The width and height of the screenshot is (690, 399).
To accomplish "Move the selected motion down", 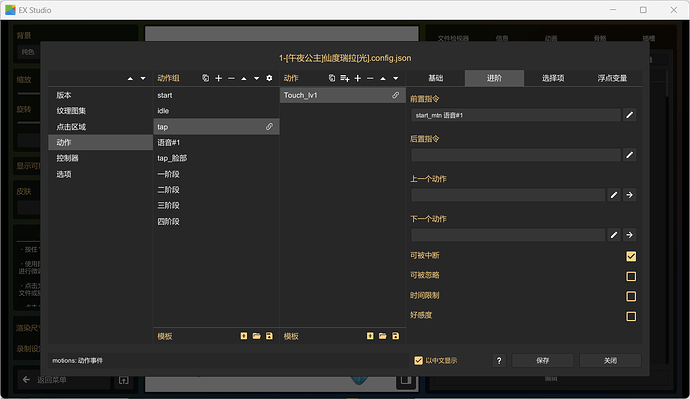I will coord(396,78).
